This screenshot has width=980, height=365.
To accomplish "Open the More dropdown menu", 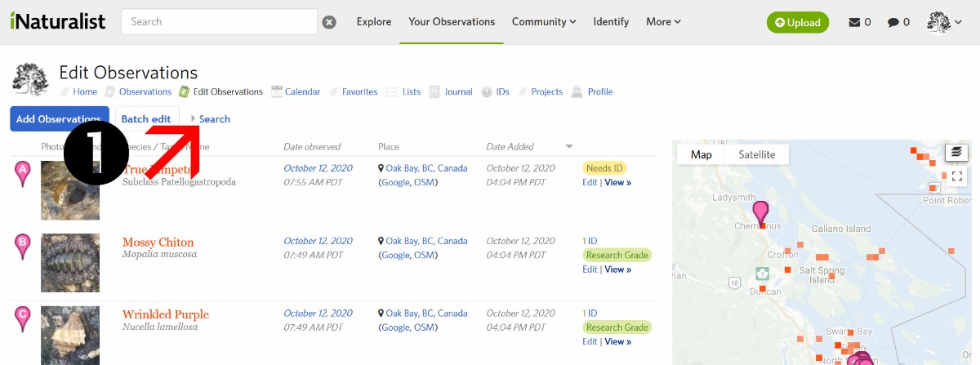I will pyautogui.click(x=663, y=22).
